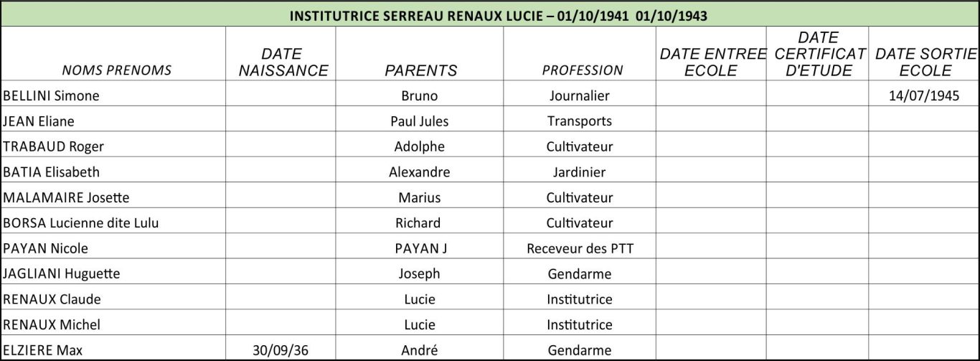
Task: Select the birth date 30/09/36 cell
Action: pyautogui.click(x=281, y=350)
